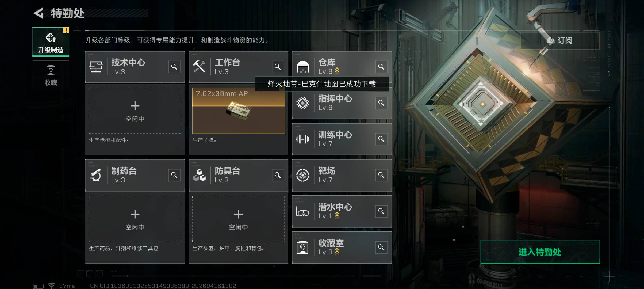Click the 订阅 subscribe button

click(560, 41)
